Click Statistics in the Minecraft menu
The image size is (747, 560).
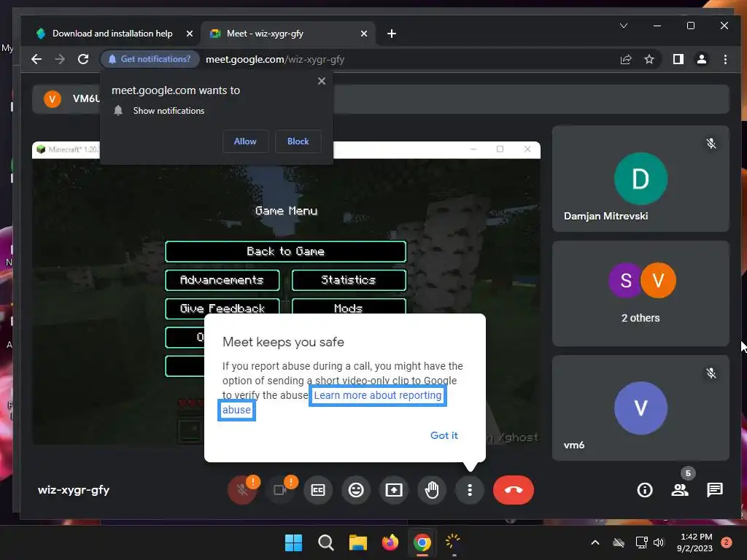(349, 280)
